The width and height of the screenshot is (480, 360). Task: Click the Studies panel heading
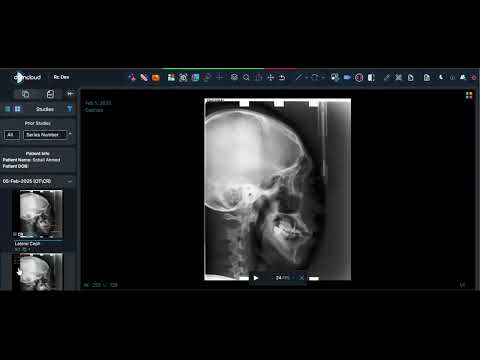point(45,109)
